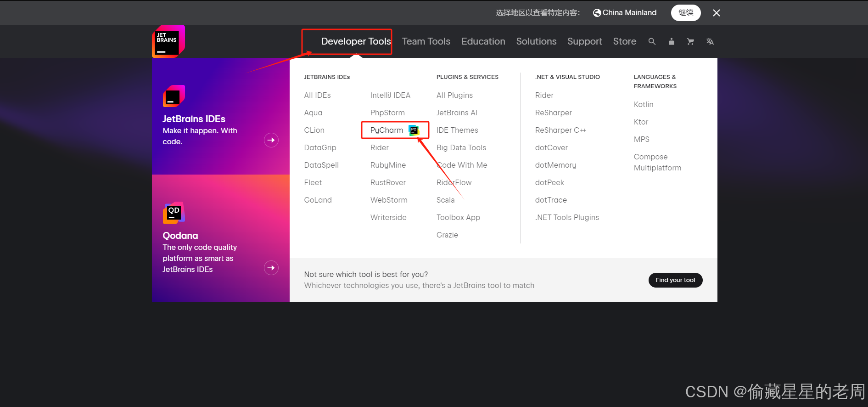
Task: Click the Qodana card title
Action: [180, 236]
